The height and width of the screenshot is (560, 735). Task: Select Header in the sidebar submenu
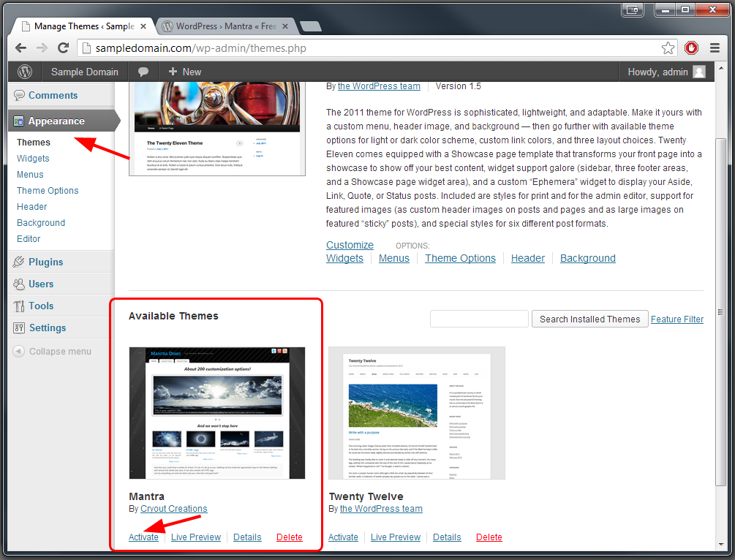(x=32, y=207)
